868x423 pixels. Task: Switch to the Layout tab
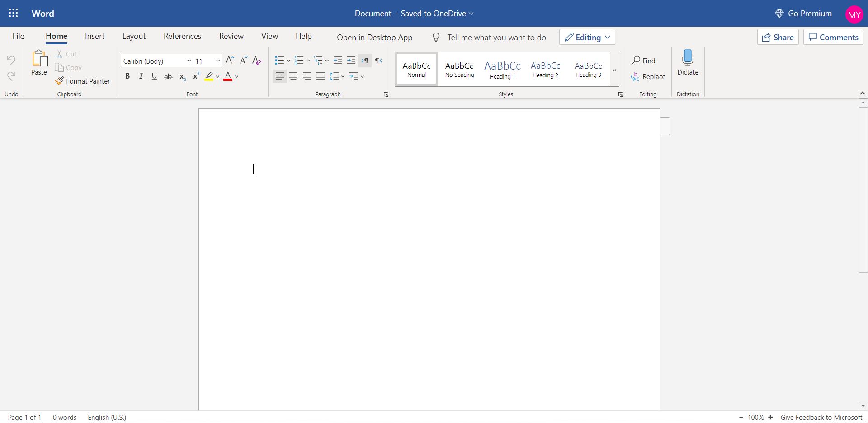point(134,36)
